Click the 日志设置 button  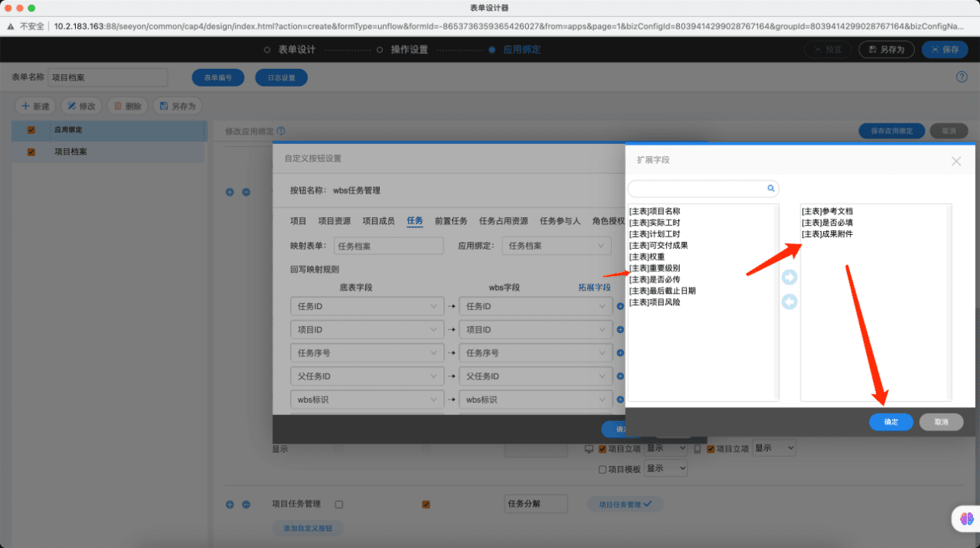pos(282,78)
